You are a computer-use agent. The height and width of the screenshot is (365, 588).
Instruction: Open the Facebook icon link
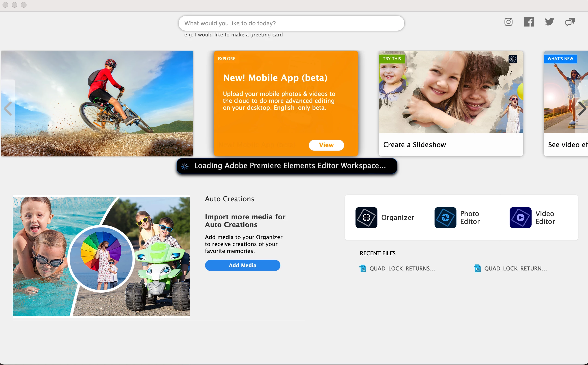[529, 22]
